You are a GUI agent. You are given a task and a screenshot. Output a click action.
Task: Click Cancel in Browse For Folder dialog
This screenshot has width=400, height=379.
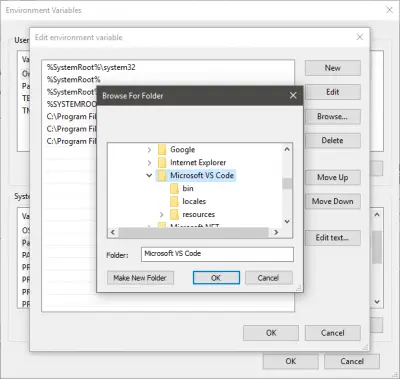pos(268,278)
